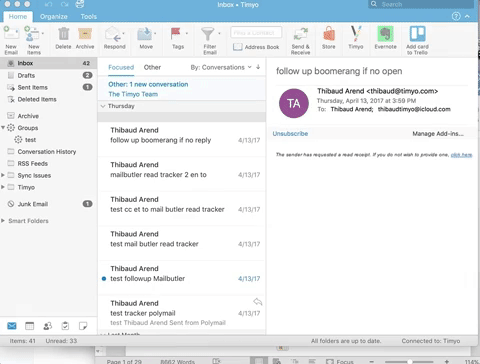This screenshot has height=364, width=480.
Task: Collapse the ribbon with the chevron
Action: tap(467, 16)
